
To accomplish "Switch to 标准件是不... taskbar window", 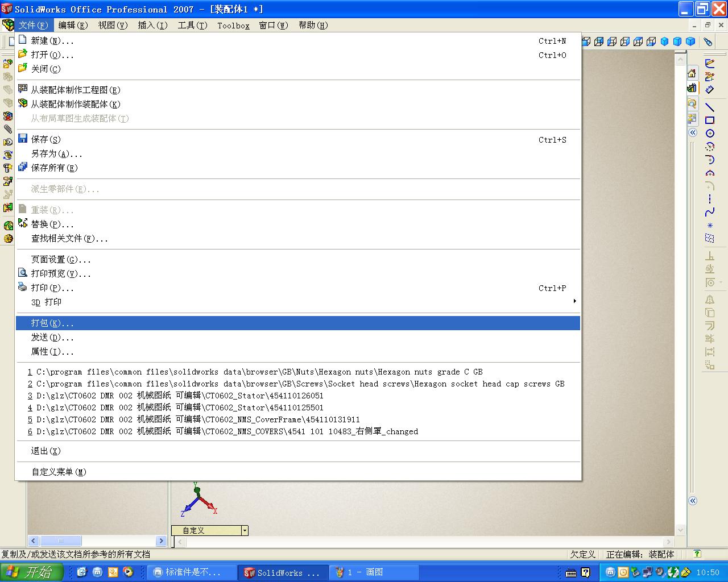I will click(192, 572).
